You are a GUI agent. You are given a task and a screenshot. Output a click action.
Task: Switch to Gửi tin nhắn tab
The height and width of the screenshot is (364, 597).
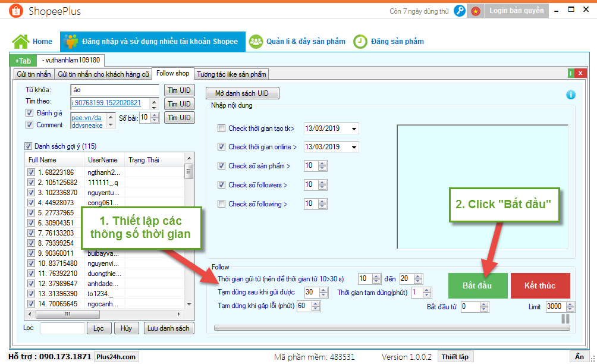pyautogui.click(x=34, y=74)
